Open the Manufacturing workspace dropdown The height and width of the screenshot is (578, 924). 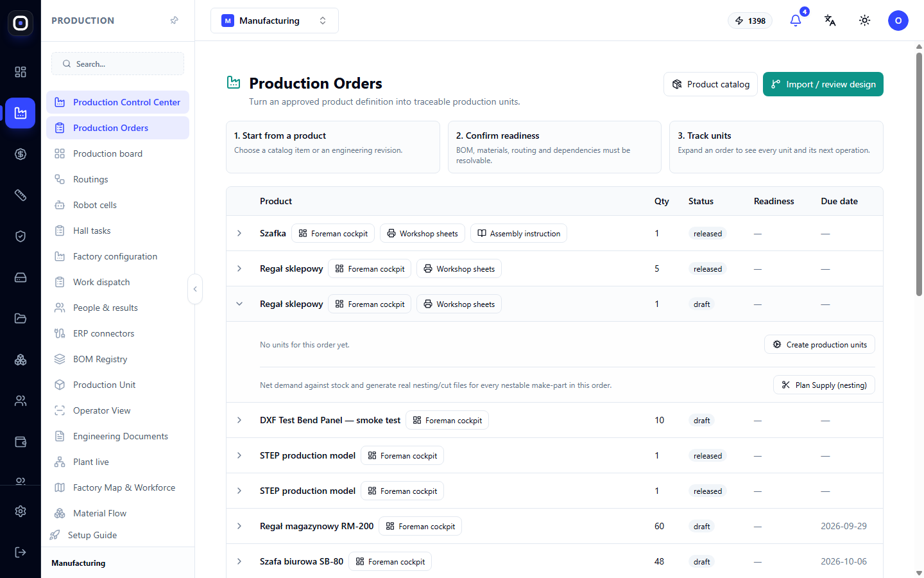[275, 21]
